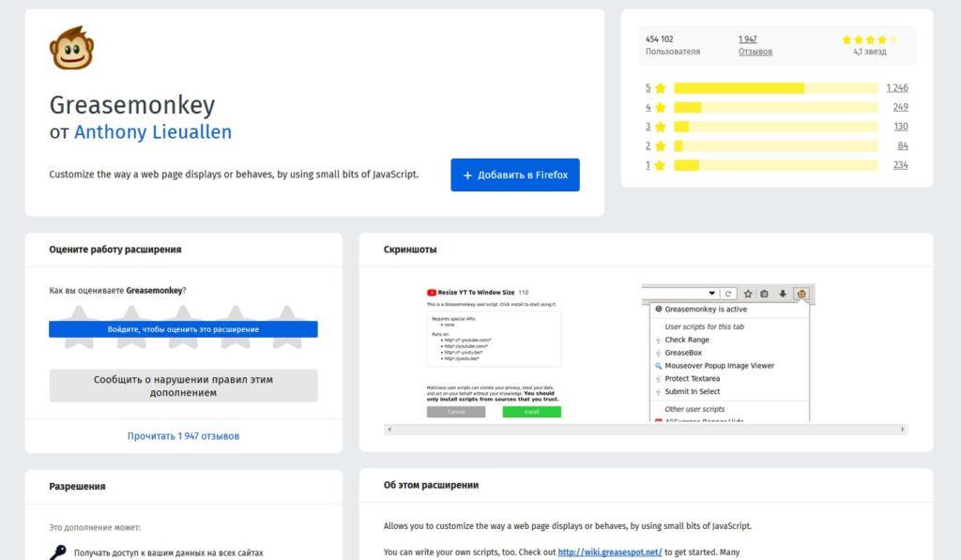This screenshot has width=961, height=560.
Task: Open the 130 three-star reviews count
Action: (x=900, y=127)
